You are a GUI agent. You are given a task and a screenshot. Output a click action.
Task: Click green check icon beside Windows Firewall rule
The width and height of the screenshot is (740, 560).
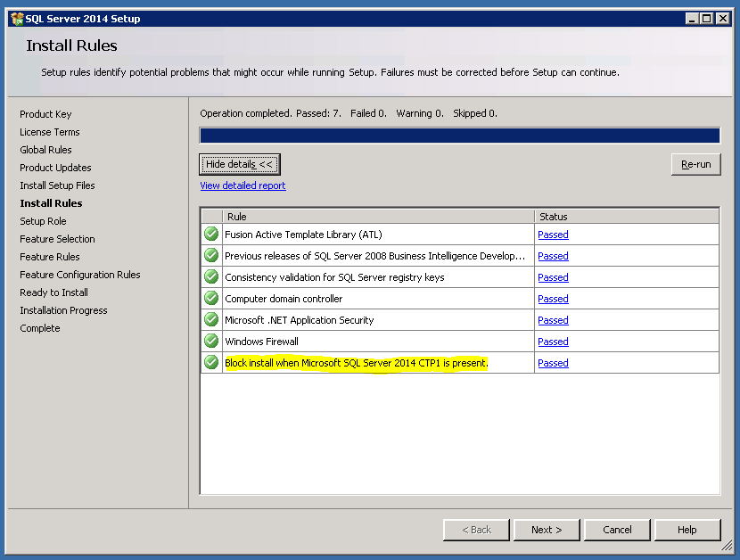[211, 341]
